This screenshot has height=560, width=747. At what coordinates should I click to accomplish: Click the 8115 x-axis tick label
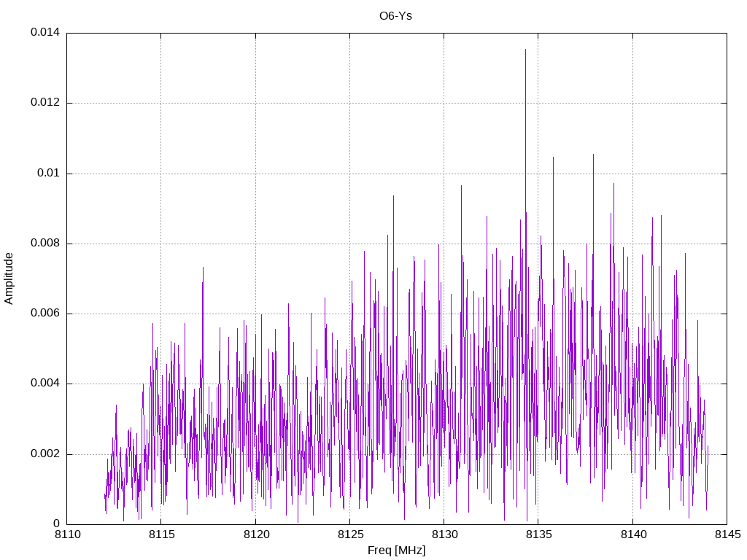[162, 534]
